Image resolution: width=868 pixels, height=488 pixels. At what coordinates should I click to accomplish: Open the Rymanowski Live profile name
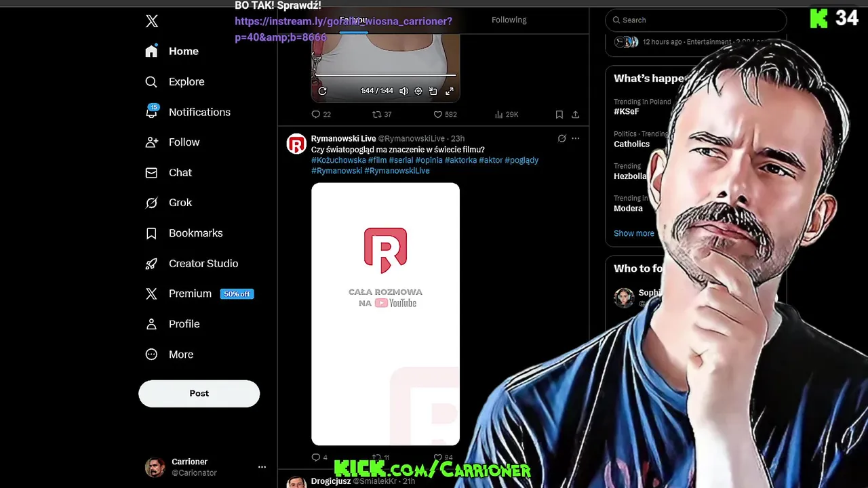pyautogui.click(x=343, y=138)
